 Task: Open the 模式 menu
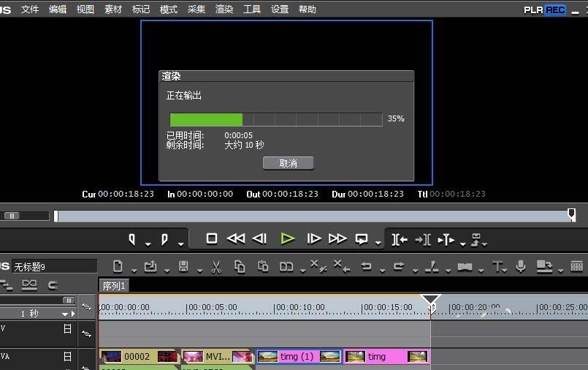coord(169,9)
